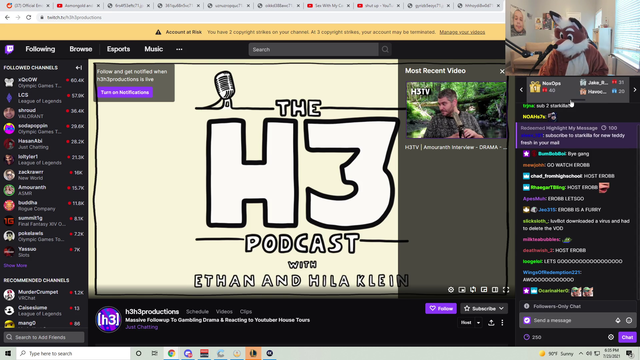This screenshot has height=360, width=640.
Task: Go to the Esports section
Action: tap(118, 49)
